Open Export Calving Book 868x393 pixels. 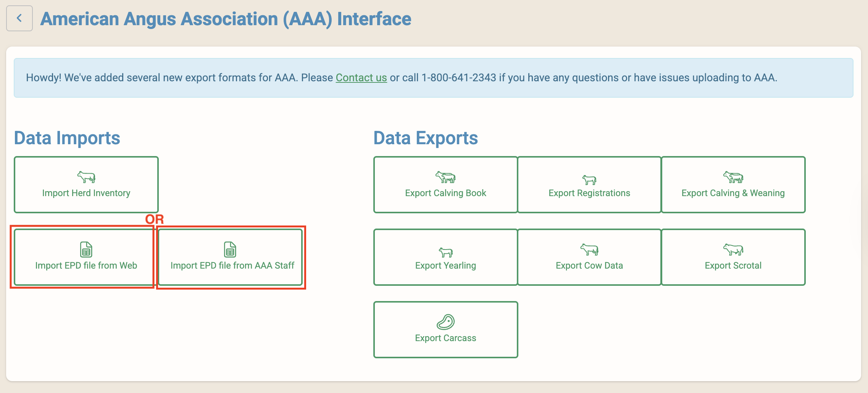pyautogui.click(x=445, y=185)
